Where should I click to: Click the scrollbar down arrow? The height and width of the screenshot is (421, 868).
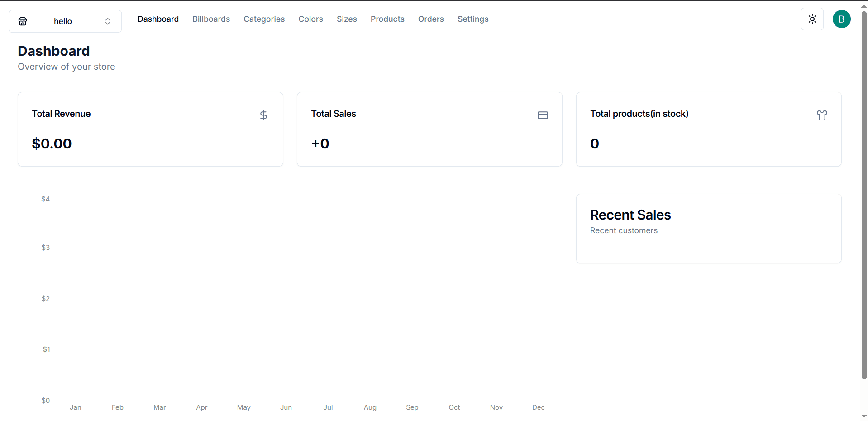(864, 416)
